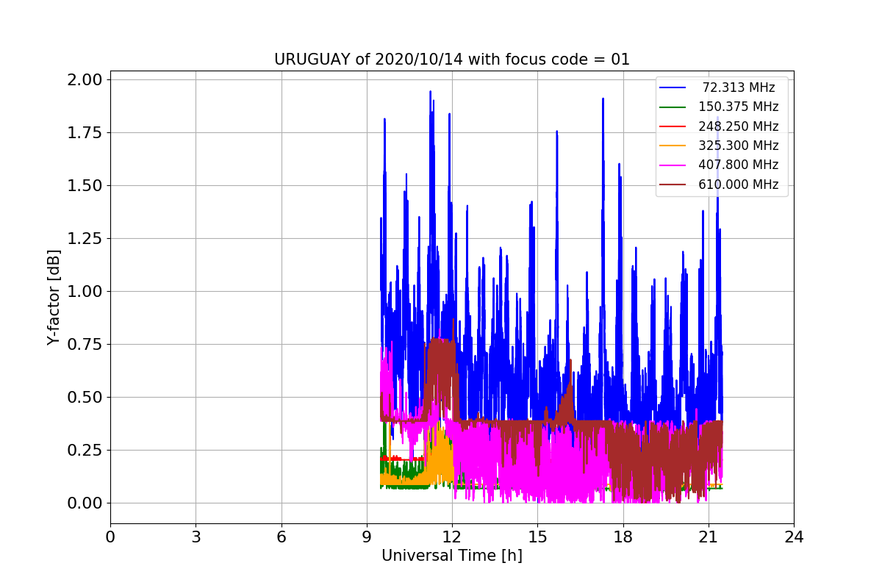Click the y-axis tick label 0.00
Viewport: 882px width, 588px height.
85,503
